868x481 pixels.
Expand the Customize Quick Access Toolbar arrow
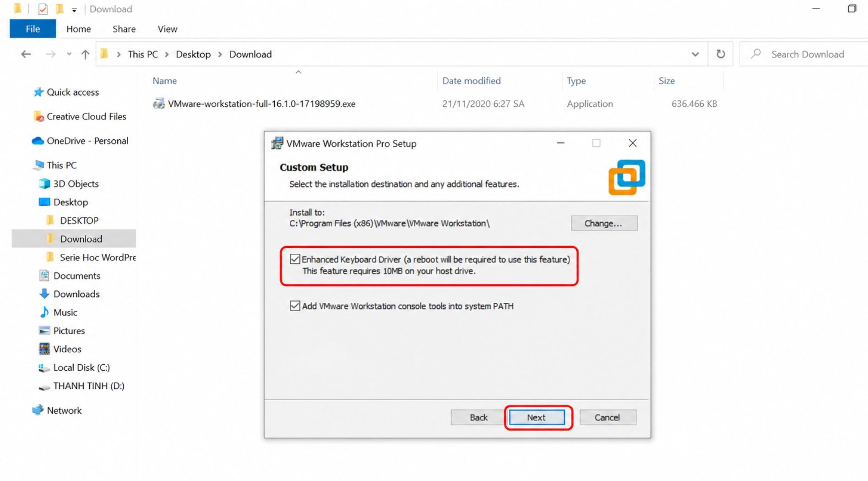[74, 10]
